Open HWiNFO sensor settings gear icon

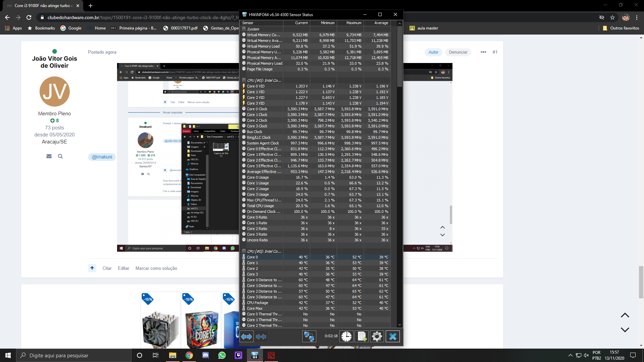(x=377, y=336)
